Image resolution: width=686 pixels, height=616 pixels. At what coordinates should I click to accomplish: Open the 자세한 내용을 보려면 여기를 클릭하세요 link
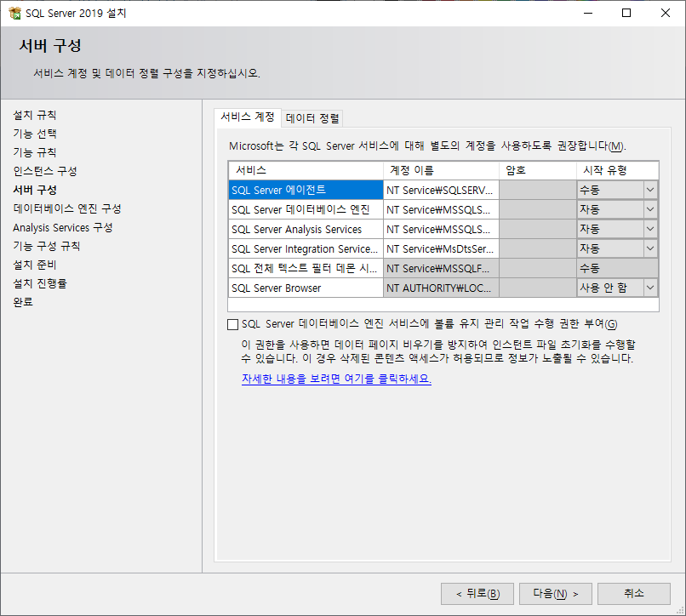(336, 379)
